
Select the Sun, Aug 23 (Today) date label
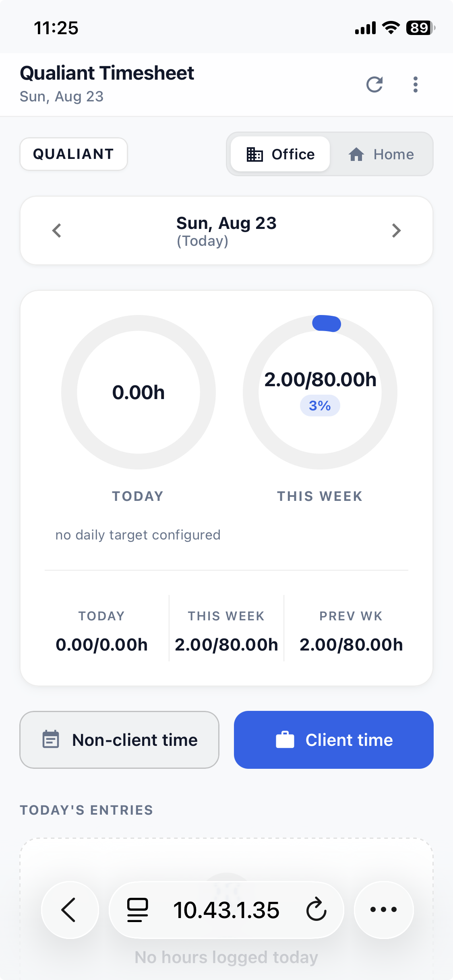click(226, 231)
